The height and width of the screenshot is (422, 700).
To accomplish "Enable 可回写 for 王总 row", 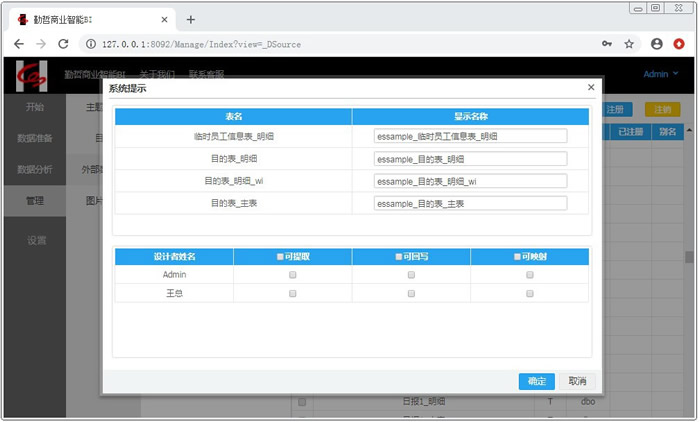I will point(411,293).
